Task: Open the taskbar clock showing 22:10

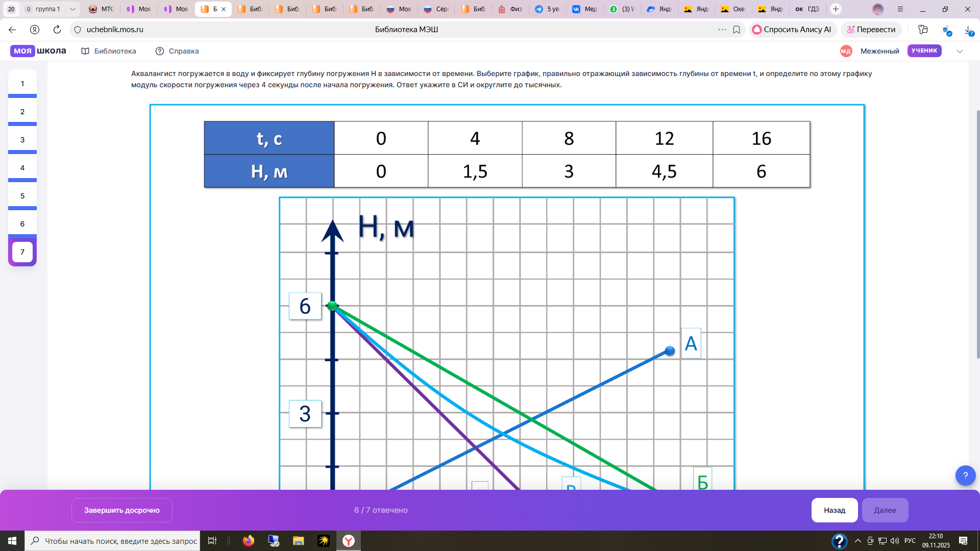Action: (936, 541)
